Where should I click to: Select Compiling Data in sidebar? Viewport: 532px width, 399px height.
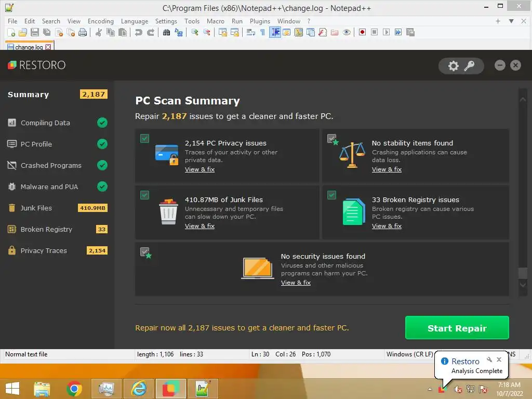(57, 123)
